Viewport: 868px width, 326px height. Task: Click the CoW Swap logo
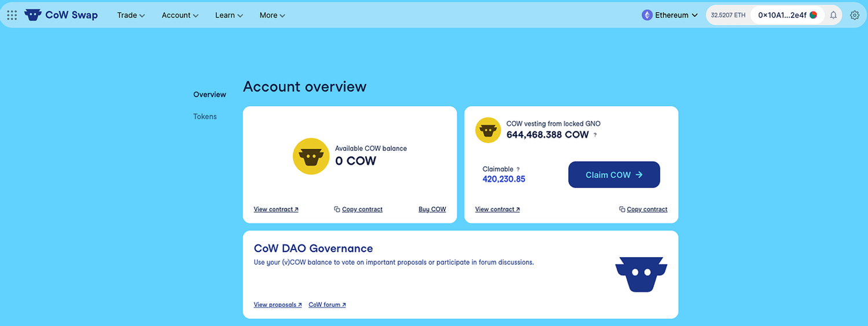tap(61, 15)
